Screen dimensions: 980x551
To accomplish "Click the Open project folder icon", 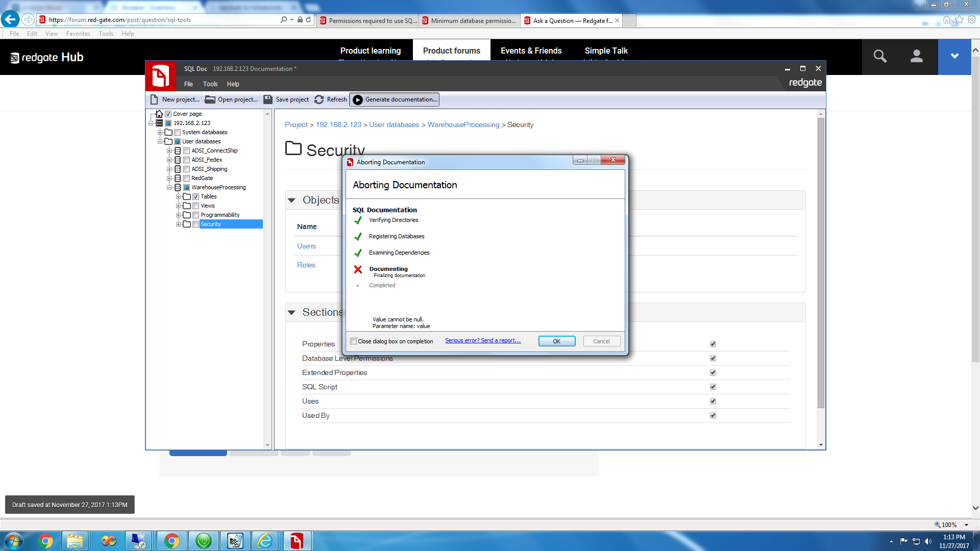I will click(x=210, y=99).
